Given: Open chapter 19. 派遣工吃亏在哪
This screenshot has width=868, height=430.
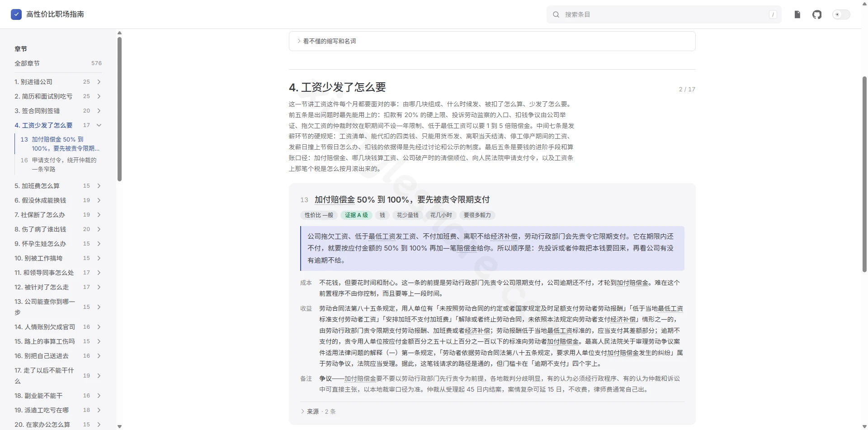Looking at the screenshot, I should [42, 410].
